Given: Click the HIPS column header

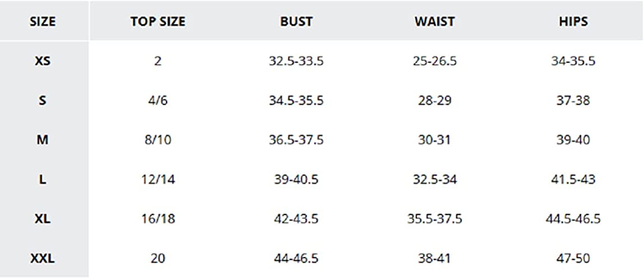Looking at the screenshot, I should click(573, 22).
